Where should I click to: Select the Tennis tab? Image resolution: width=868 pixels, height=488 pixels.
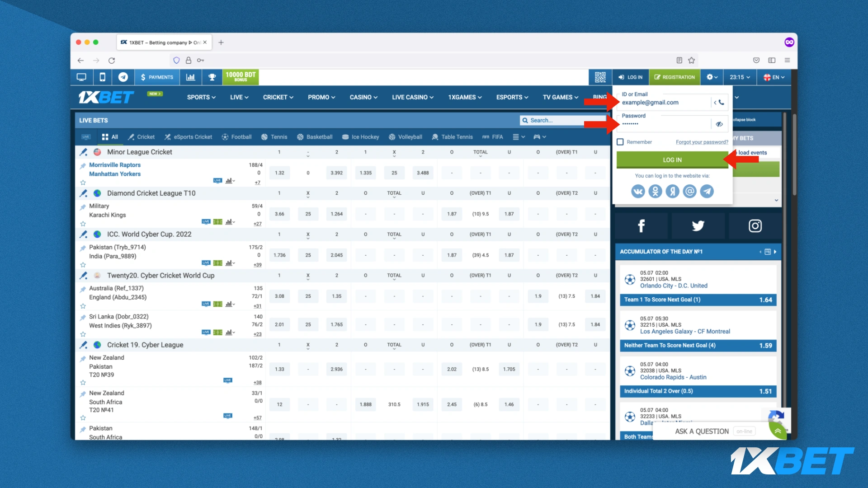[274, 137]
